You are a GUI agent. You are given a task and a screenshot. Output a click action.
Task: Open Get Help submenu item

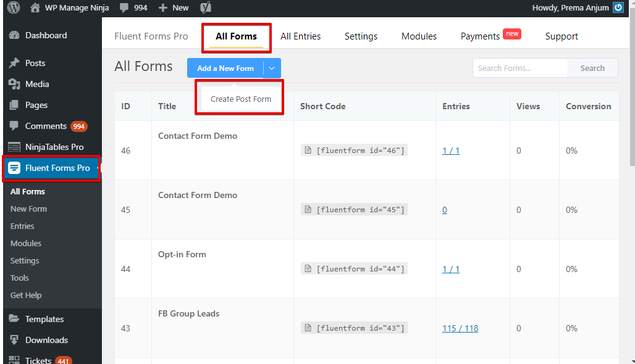coord(26,296)
